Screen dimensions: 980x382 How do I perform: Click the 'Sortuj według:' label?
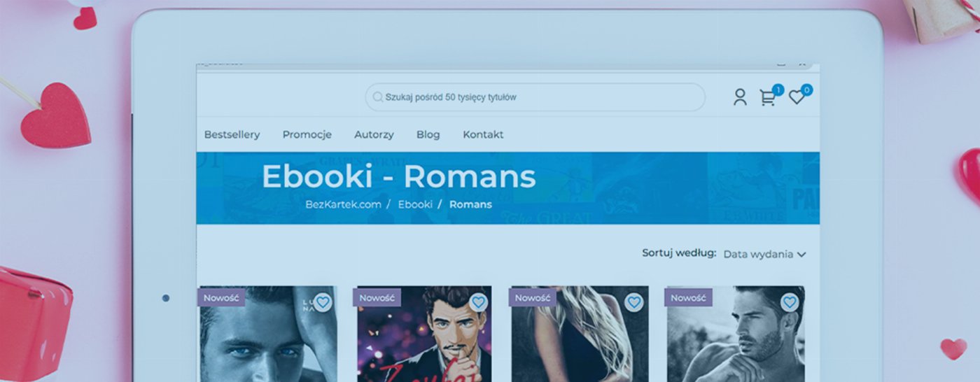point(679,253)
